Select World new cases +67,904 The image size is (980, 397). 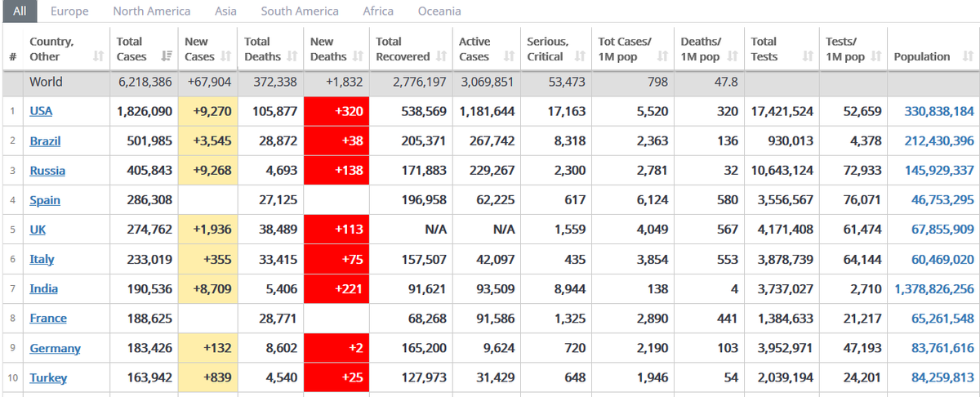coord(209,82)
